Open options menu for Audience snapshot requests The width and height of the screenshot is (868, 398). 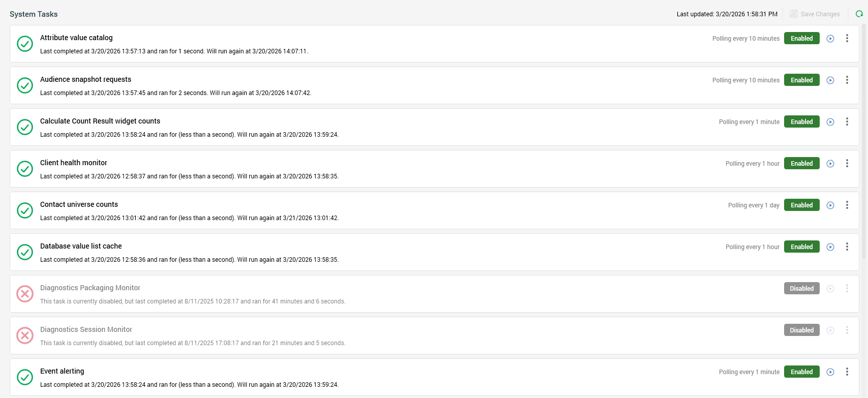click(847, 80)
